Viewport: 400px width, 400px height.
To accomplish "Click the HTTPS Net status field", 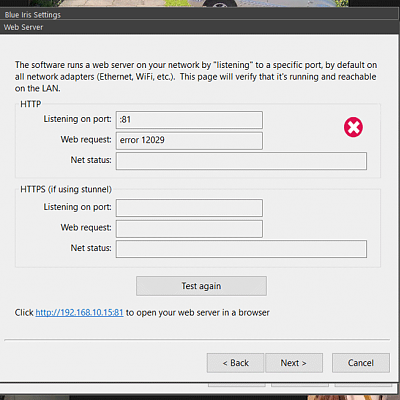I will [x=241, y=249].
